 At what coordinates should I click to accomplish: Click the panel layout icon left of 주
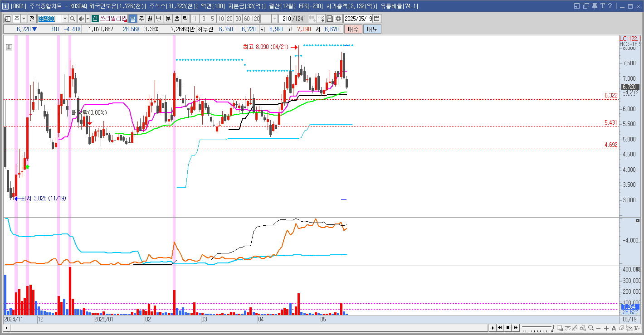click(8, 19)
